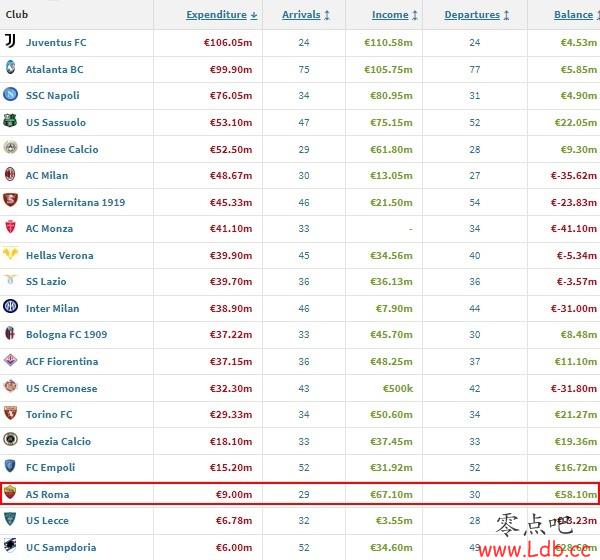
Task: Click Juventus expenditure value €106.05m
Action: coord(228,42)
